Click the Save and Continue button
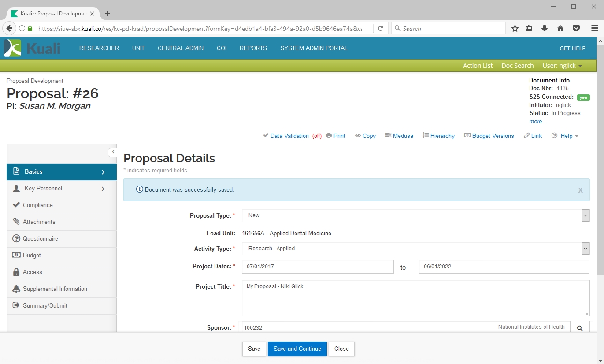Image resolution: width=604 pixels, height=364 pixels. click(x=297, y=349)
